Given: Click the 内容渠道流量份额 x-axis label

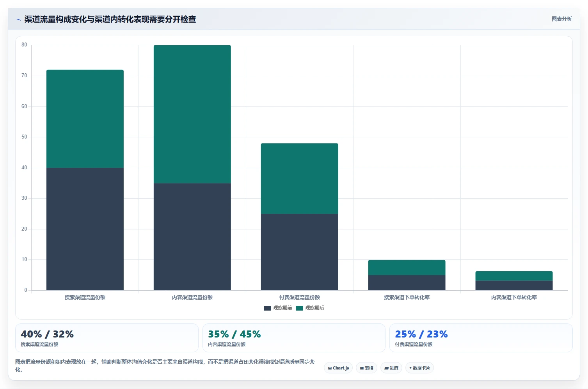Looking at the screenshot, I should tap(192, 297).
